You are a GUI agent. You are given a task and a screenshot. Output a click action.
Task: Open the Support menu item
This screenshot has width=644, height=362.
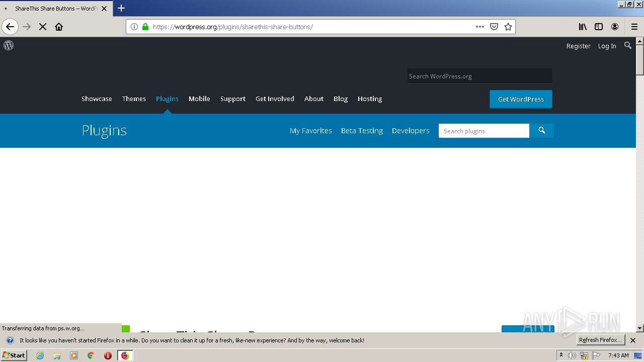point(233,99)
